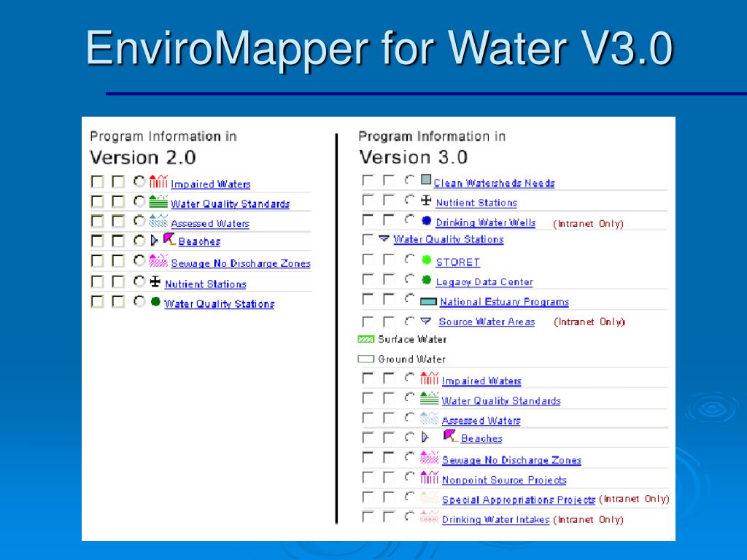
Task: Click the 'Ground Water' legend label
Action: [x=411, y=359]
